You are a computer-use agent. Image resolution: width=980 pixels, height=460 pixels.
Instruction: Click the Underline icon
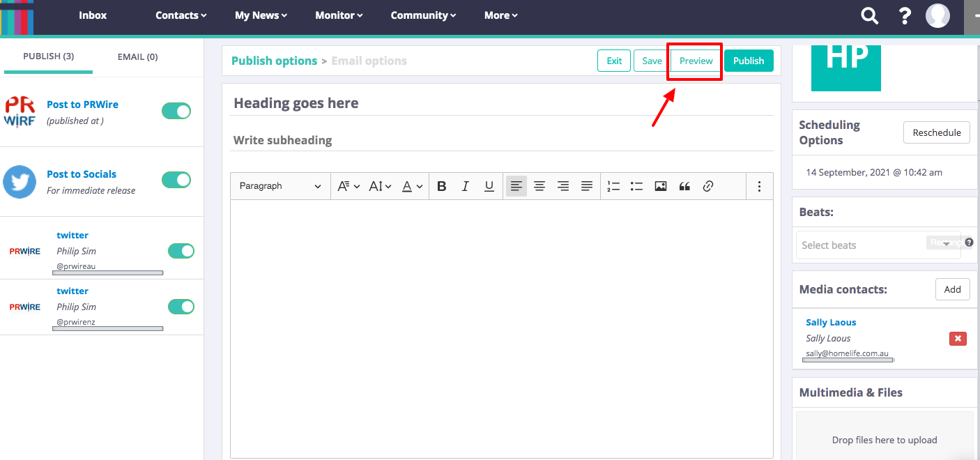[x=489, y=186]
